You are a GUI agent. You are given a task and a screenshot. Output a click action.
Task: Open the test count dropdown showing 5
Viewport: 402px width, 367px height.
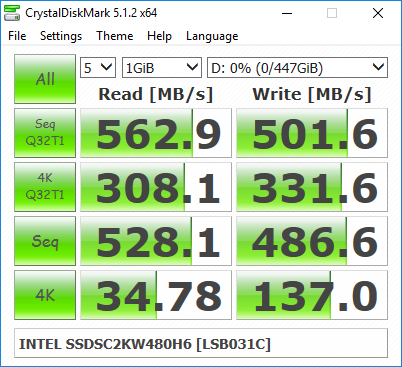pos(98,68)
